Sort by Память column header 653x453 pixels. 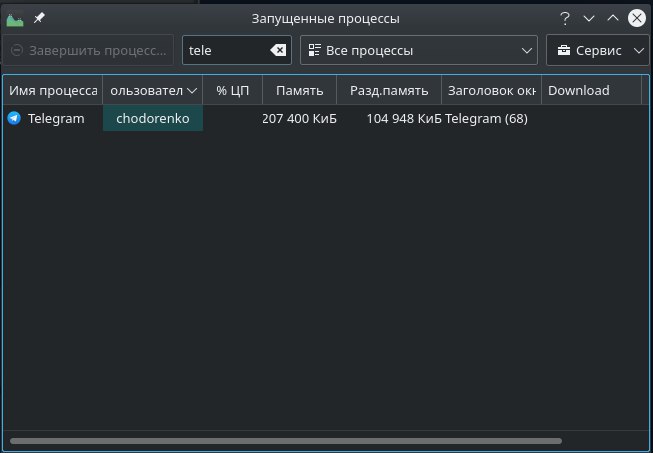(299, 90)
